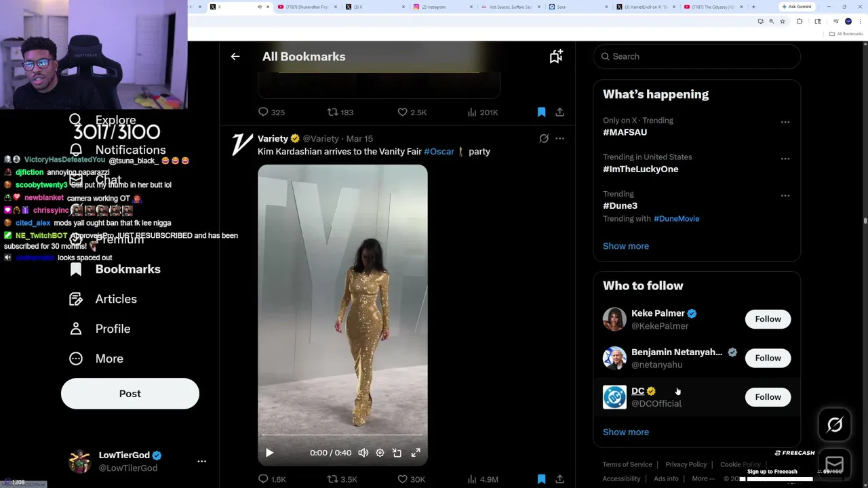
Task: Switch to The Odyssey YouTube tab
Action: click(x=712, y=7)
